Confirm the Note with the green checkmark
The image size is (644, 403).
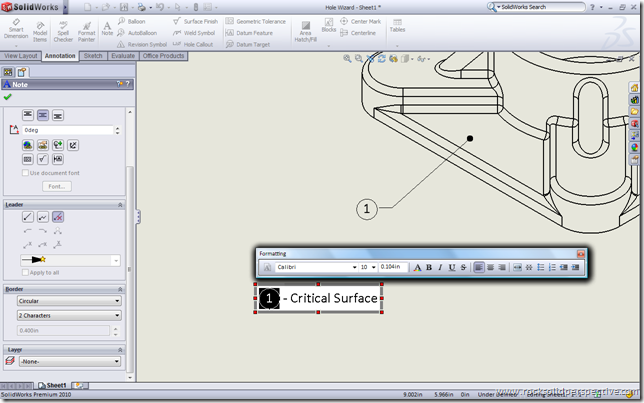click(7, 97)
